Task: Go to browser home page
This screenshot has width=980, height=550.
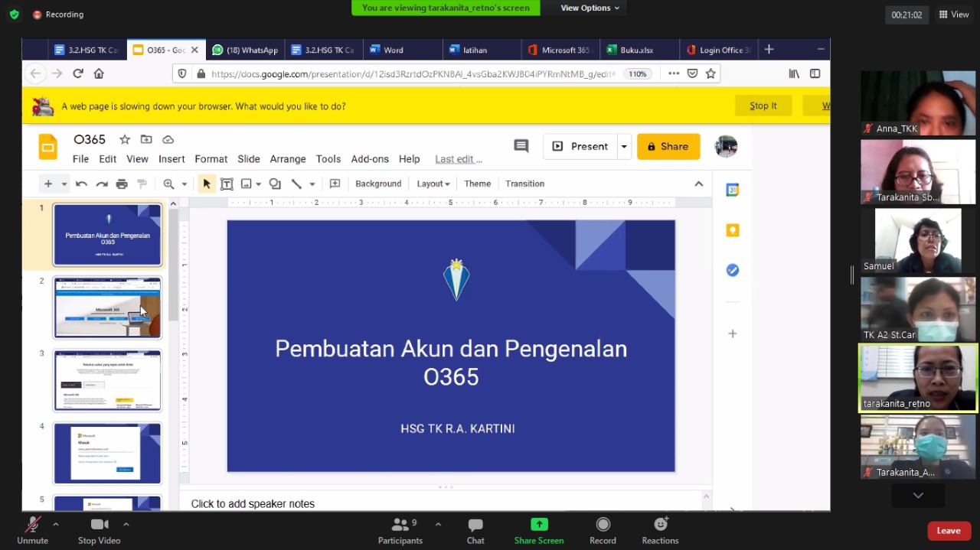Action: click(99, 73)
